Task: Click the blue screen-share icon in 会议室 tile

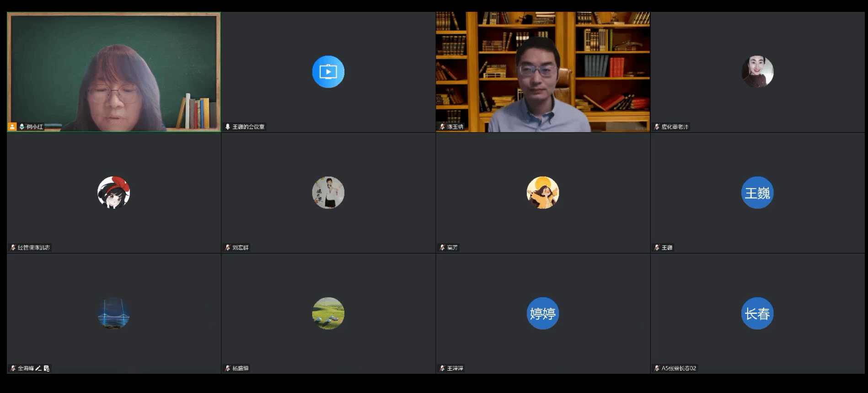Action: click(x=328, y=72)
